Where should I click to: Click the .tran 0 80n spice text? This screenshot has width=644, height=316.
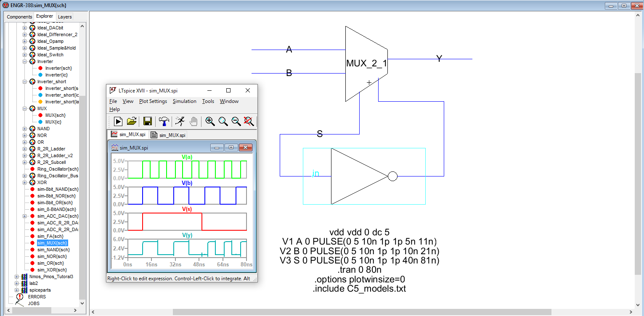click(x=359, y=270)
